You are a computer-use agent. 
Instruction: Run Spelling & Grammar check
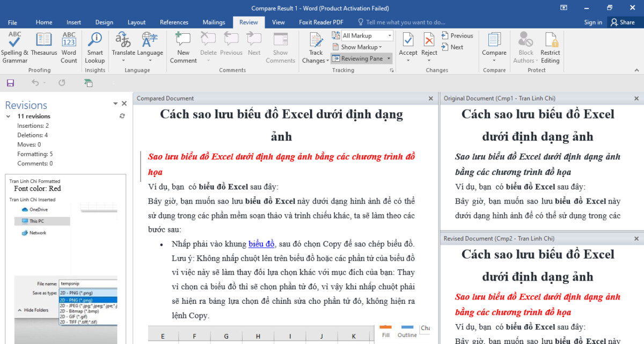(14, 48)
